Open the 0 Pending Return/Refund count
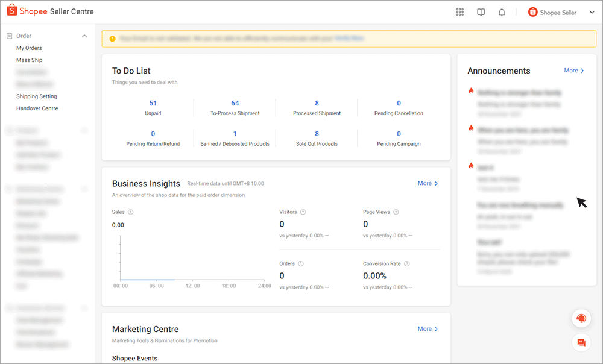 pyautogui.click(x=153, y=134)
